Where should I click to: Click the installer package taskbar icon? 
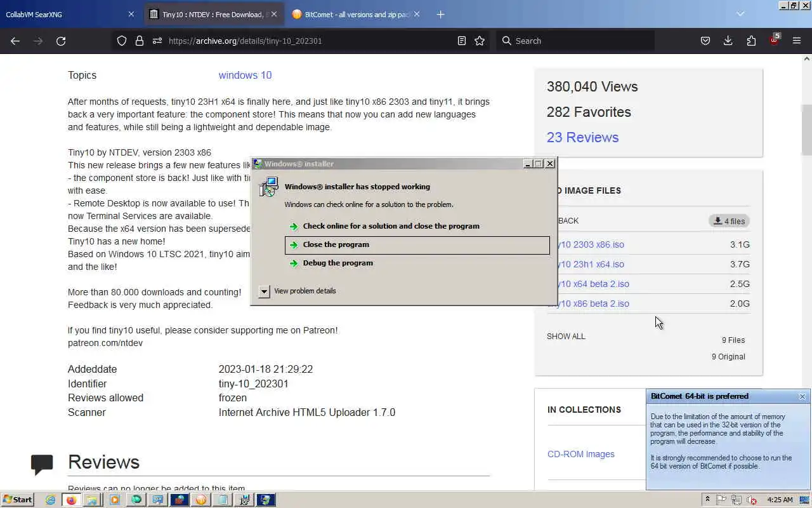click(244, 500)
